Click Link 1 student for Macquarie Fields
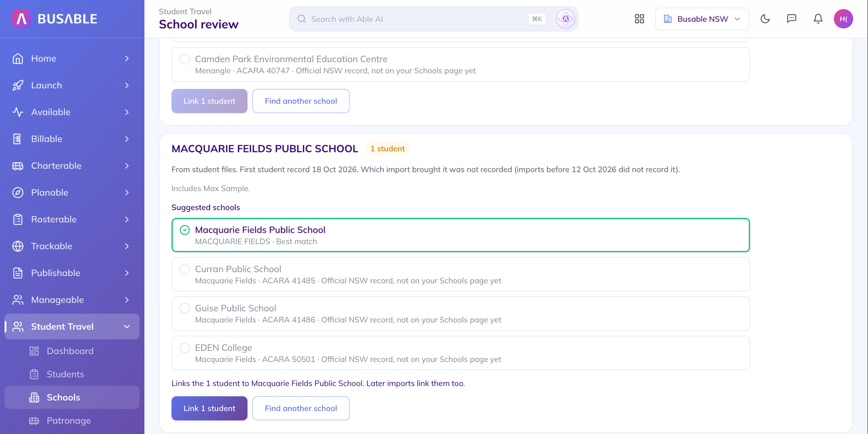Viewport: 868px width, 434px height. 209,408
